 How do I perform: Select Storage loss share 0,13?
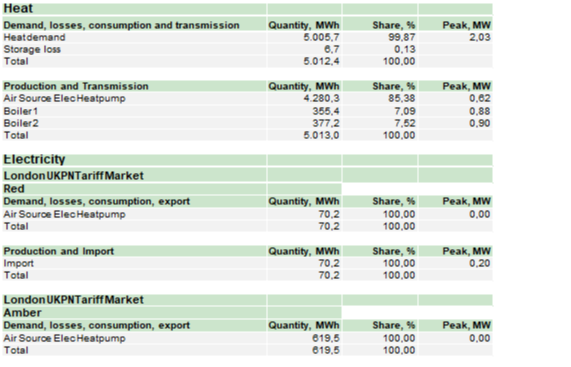point(405,49)
